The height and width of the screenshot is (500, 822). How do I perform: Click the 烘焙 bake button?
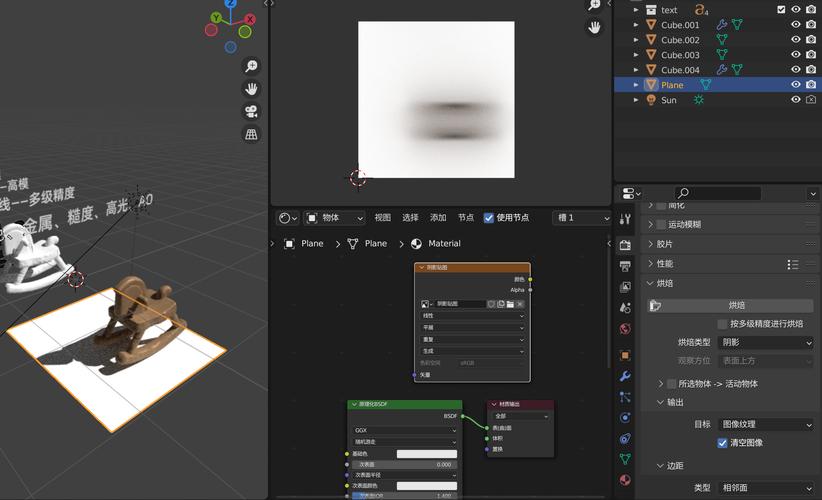[730, 306]
